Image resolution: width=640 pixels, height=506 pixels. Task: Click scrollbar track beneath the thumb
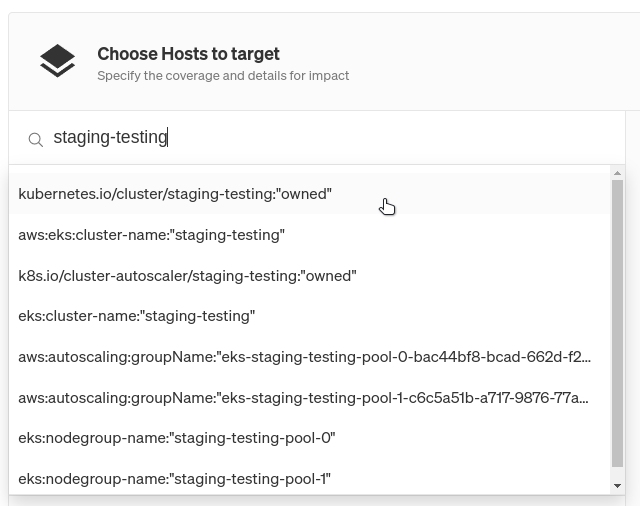coord(618,474)
